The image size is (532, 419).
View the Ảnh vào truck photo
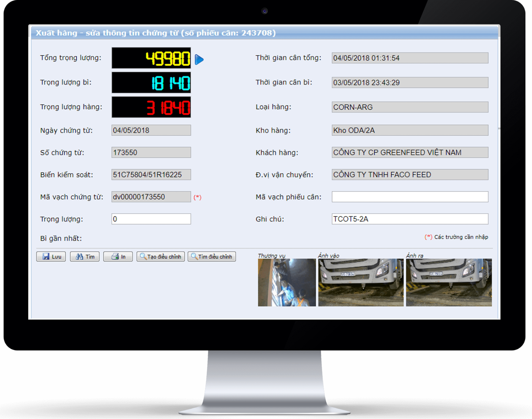click(x=360, y=282)
